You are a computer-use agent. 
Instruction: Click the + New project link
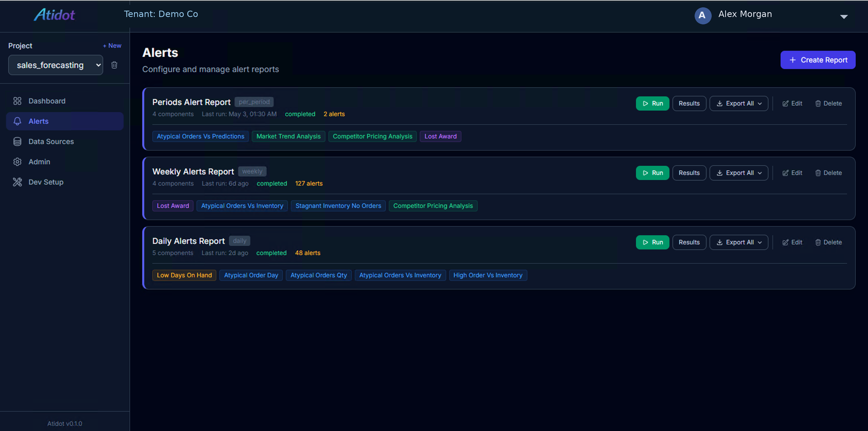112,46
